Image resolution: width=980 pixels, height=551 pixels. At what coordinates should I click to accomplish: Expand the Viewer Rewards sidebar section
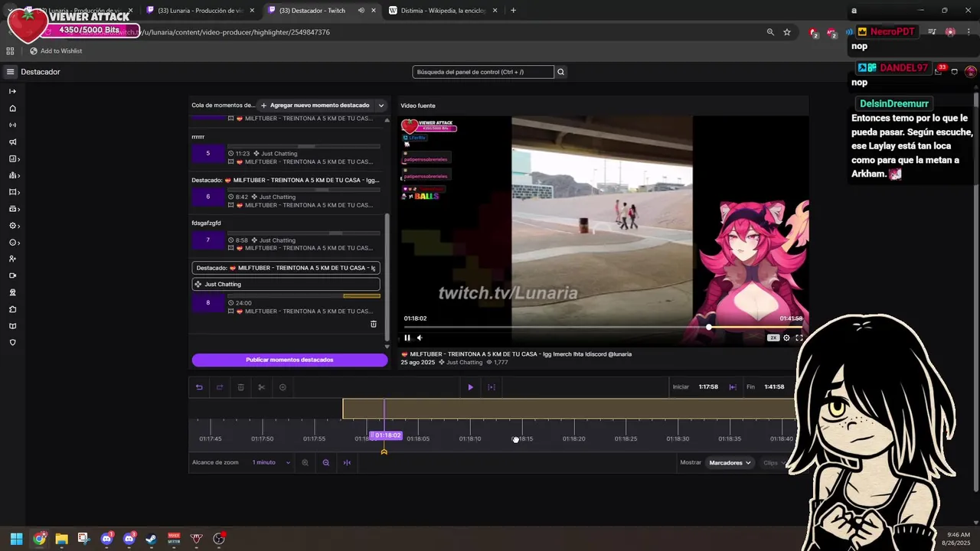(13, 243)
